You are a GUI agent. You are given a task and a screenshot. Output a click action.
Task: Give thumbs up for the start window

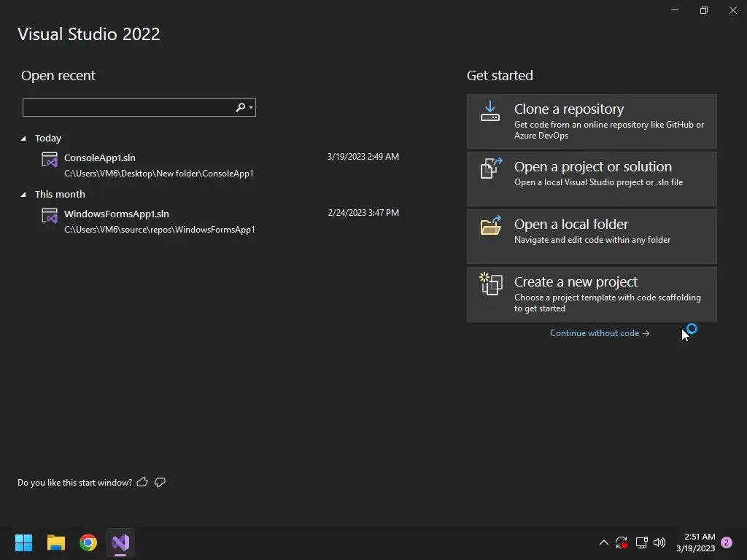coord(142,482)
